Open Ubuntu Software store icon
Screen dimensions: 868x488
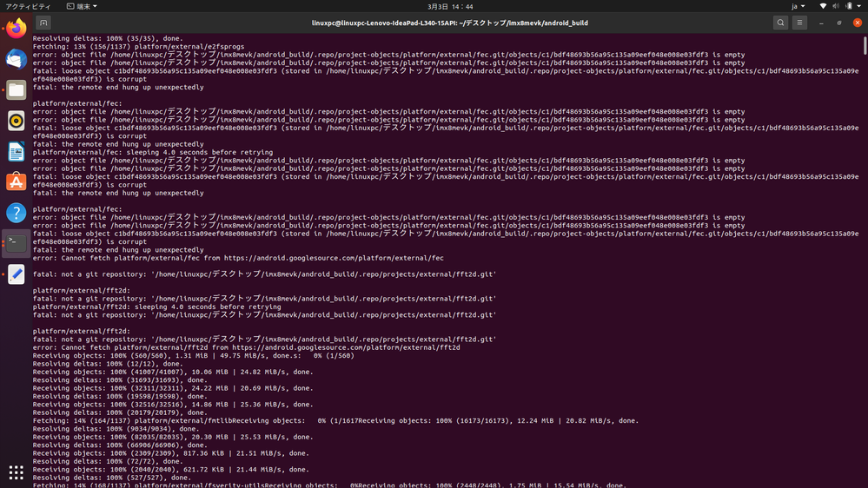pyautogui.click(x=16, y=182)
